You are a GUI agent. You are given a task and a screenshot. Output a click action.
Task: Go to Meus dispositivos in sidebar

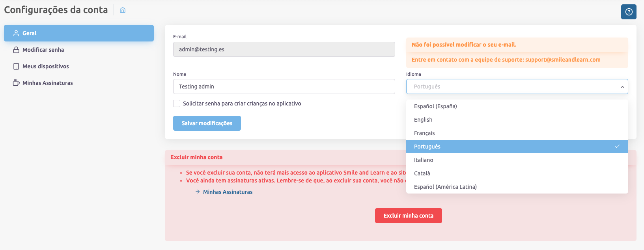coord(45,66)
